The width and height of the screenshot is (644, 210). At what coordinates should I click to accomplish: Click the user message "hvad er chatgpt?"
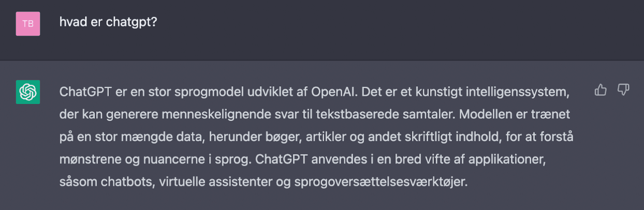(x=108, y=24)
